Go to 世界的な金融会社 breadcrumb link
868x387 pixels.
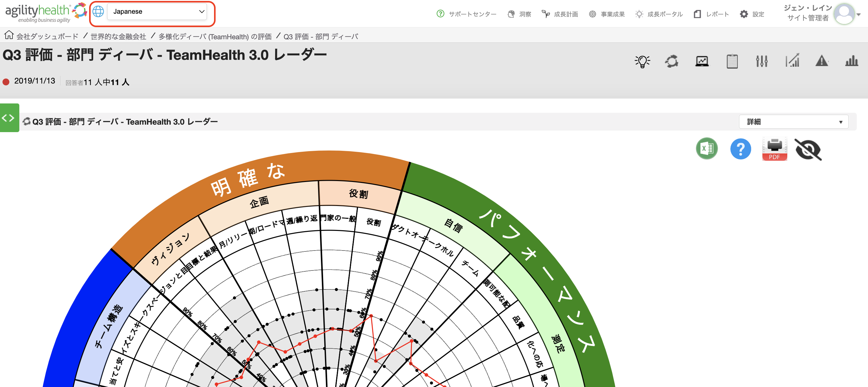(118, 36)
